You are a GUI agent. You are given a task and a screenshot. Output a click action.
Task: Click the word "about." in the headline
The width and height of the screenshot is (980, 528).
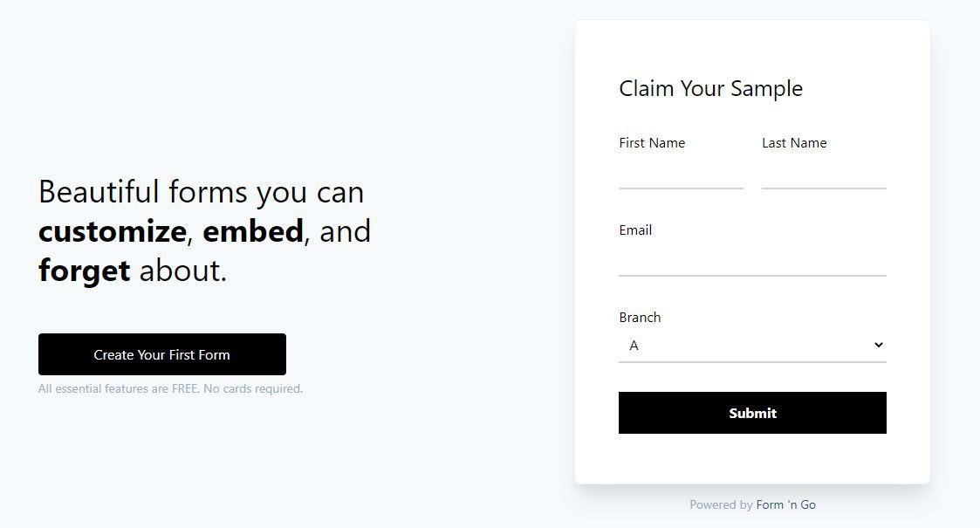pos(183,271)
